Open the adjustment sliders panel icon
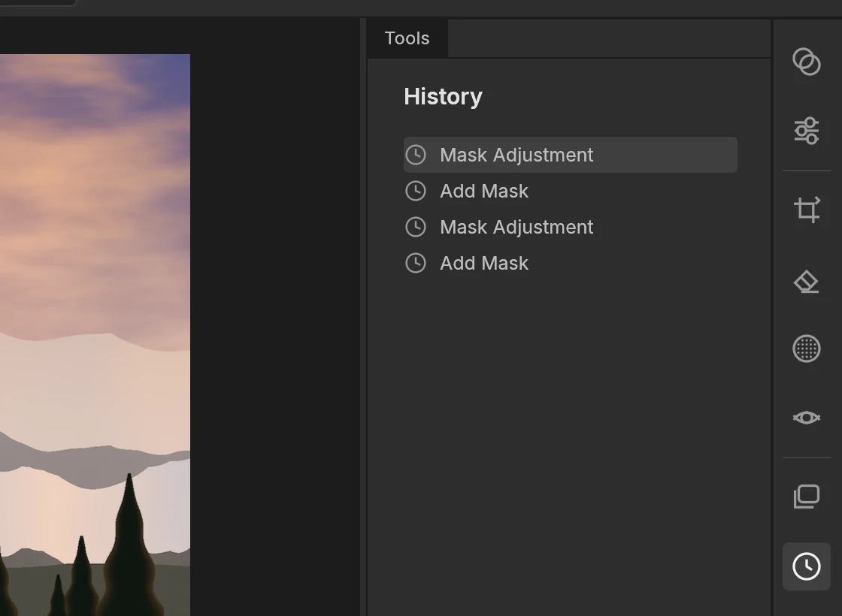Viewport: 842px width, 616px height. (x=807, y=131)
